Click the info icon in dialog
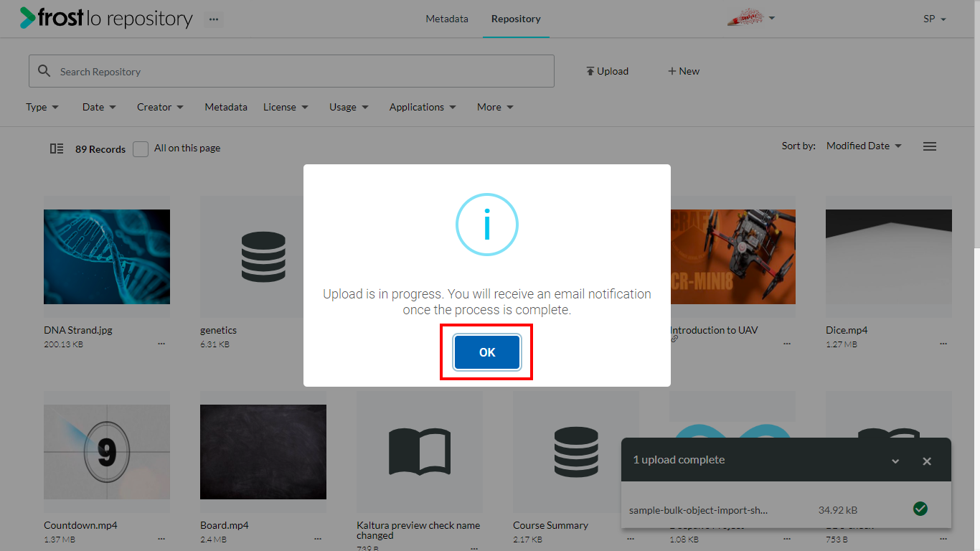Image resolution: width=980 pixels, height=551 pixels. coord(487,225)
